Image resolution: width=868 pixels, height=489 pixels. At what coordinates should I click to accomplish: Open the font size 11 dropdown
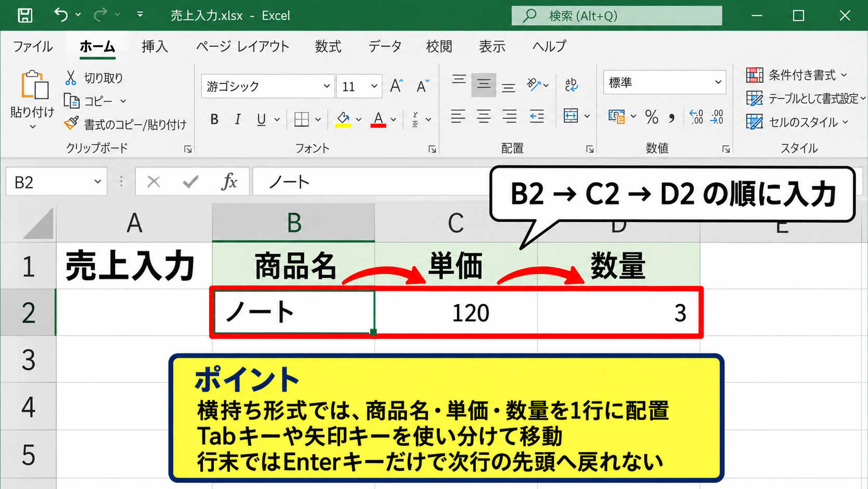tap(374, 86)
